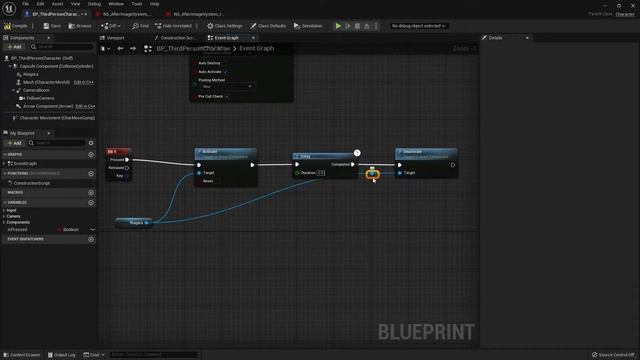Click the graph navigate forward arrow
The image size is (640, 360).
pos(133,48)
